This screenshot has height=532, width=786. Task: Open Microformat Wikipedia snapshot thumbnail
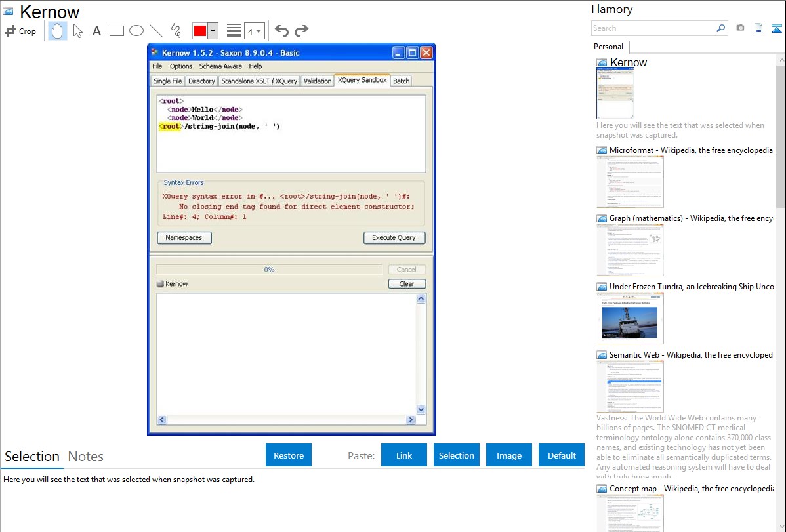click(x=630, y=182)
